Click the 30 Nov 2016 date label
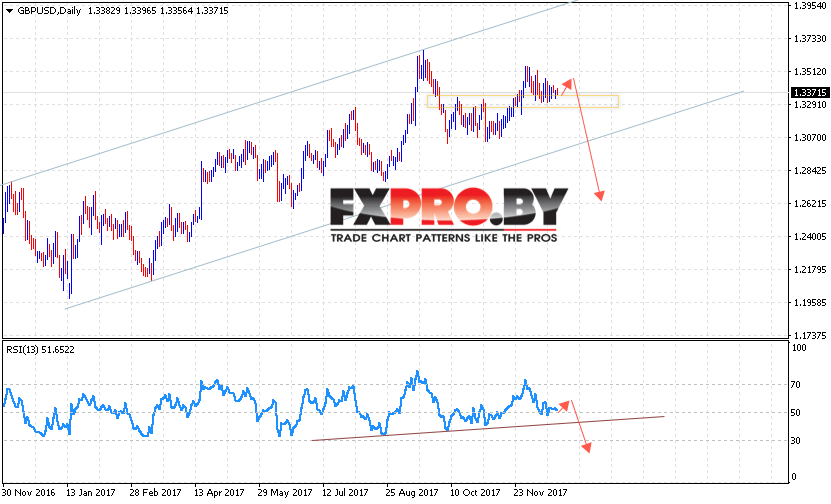Image resolution: width=831 pixels, height=504 pixels. point(29,493)
